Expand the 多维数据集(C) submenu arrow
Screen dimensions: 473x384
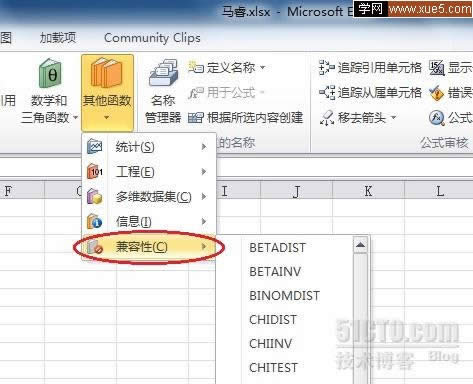pyautogui.click(x=204, y=197)
